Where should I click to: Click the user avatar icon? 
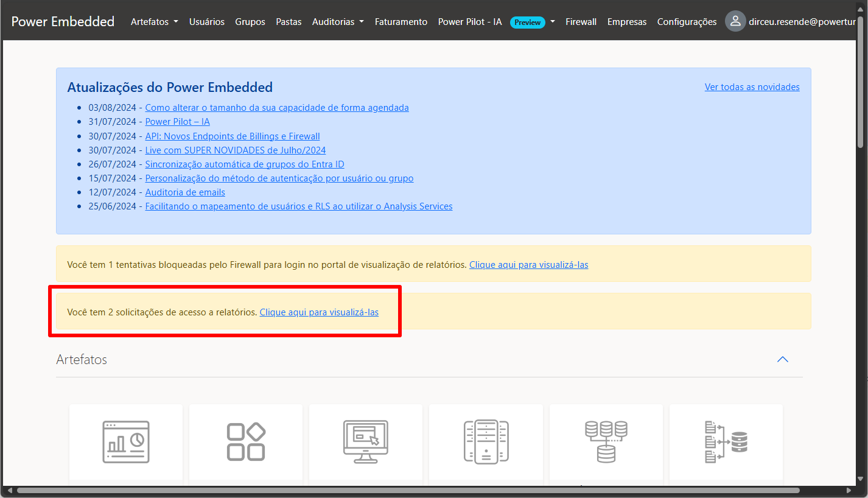pyautogui.click(x=735, y=21)
